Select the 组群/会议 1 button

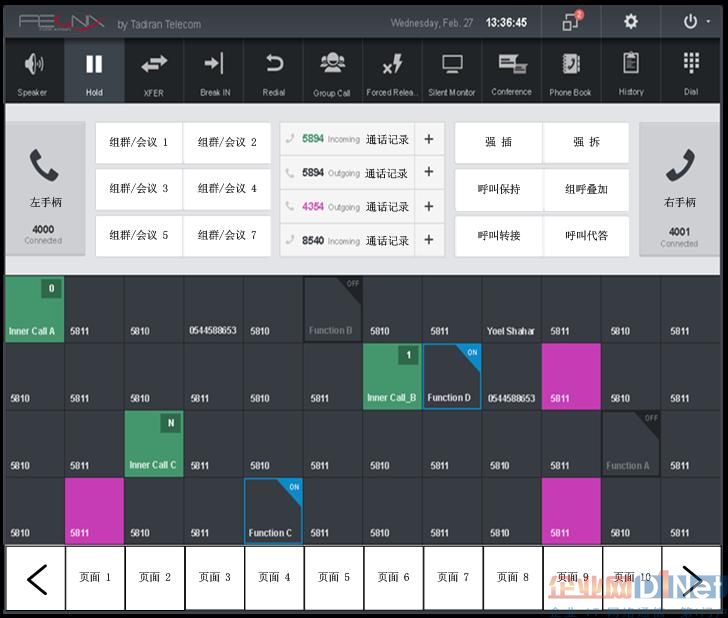pyautogui.click(x=139, y=142)
